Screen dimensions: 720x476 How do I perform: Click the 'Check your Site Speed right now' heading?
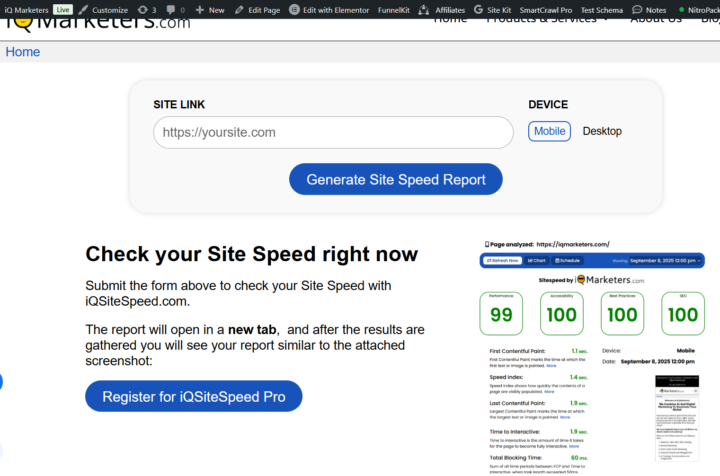click(252, 254)
